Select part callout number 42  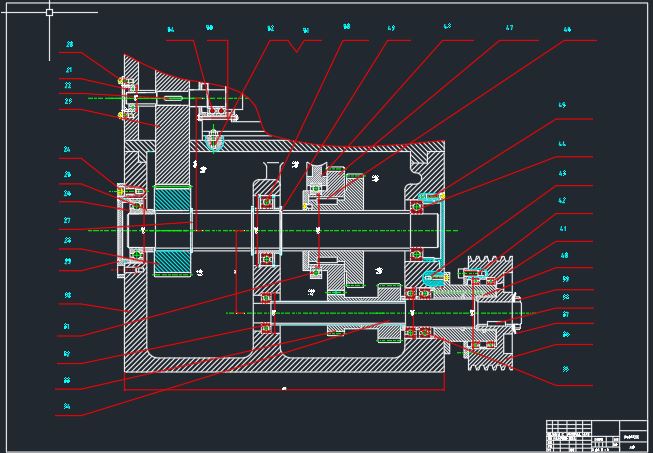[x=562, y=201]
